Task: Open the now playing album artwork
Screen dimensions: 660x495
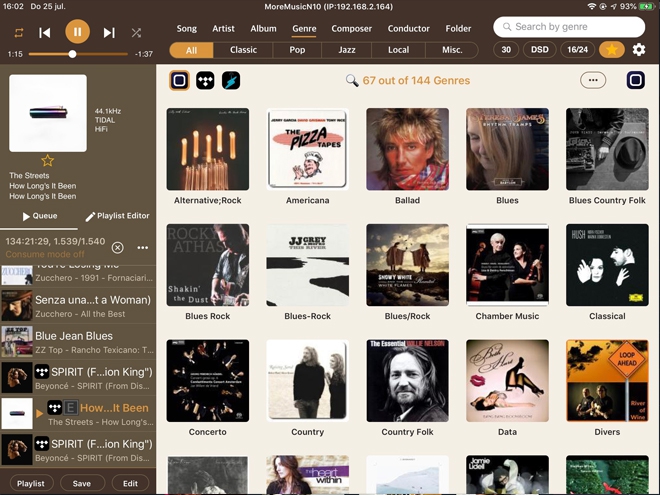Action: click(x=48, y=113)
